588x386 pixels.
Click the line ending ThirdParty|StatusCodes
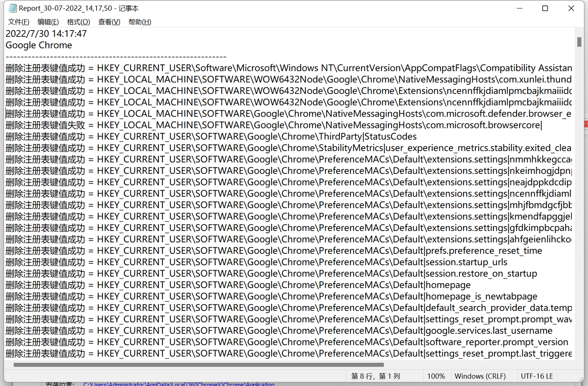pos(211,137)
